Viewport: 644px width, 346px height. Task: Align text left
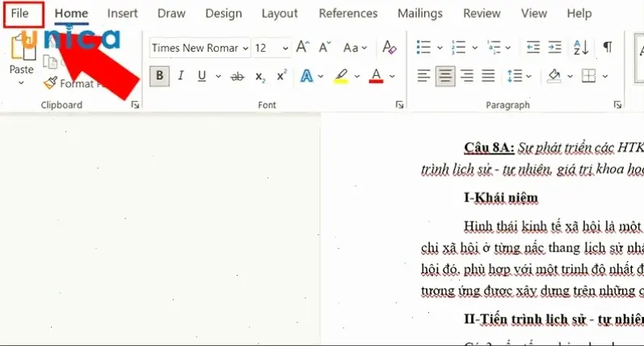point(423,76)
